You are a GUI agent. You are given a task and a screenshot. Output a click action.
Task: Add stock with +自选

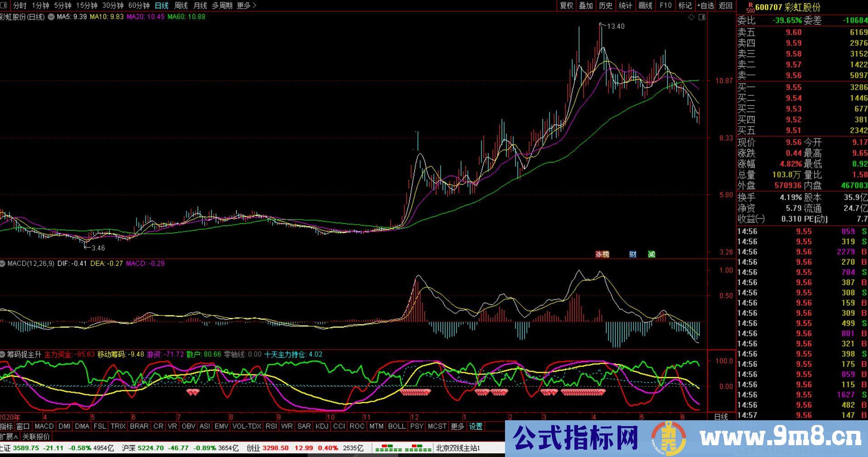click(706, 5)
